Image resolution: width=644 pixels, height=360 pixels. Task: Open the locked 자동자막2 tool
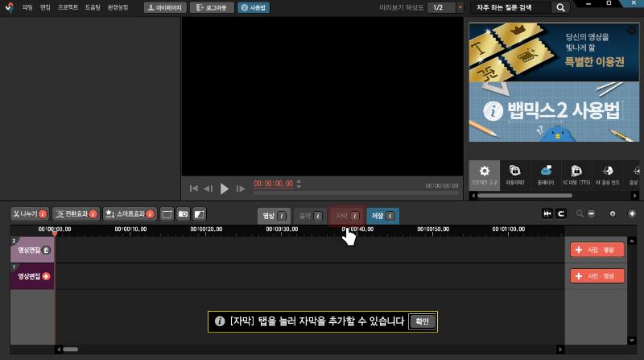tap(515, 176)
